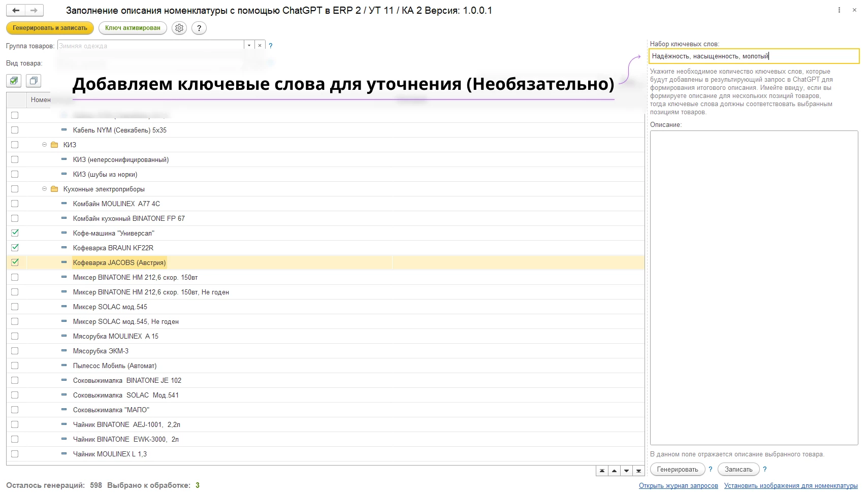Check all items using the green checkmark icon

tap(14, 81)
